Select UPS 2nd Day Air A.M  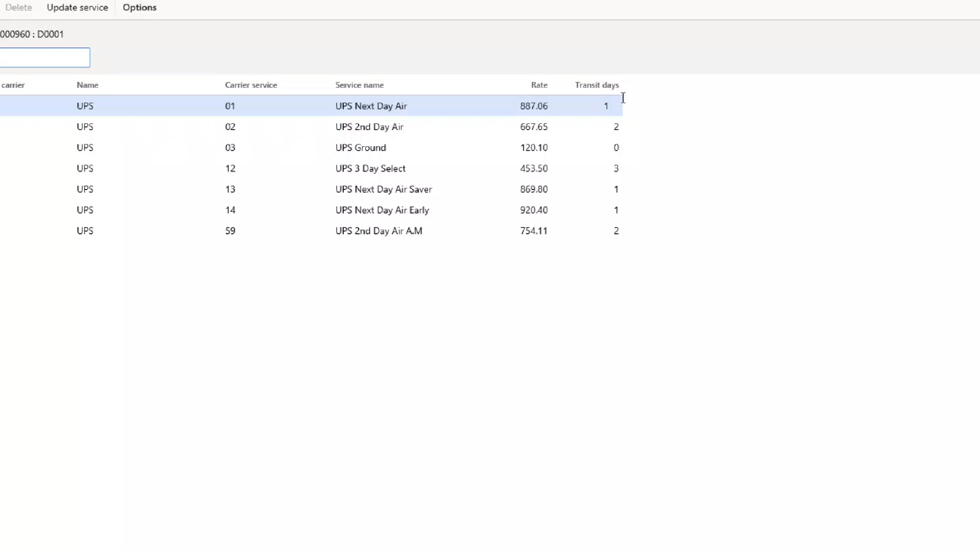[379, 230]
